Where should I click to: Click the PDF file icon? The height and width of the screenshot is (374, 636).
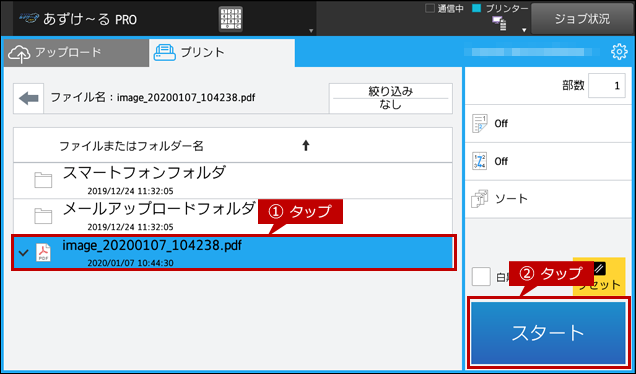tap(43, 252)
